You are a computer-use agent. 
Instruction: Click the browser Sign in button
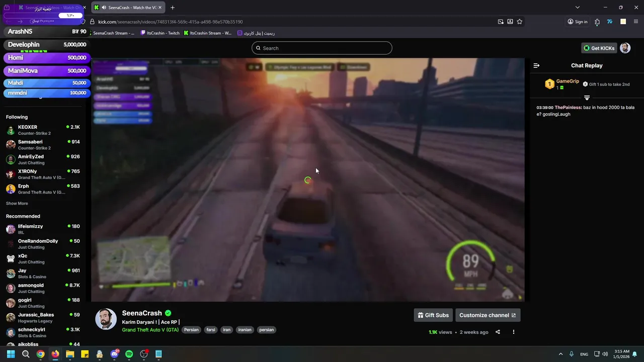click(578, 22)
